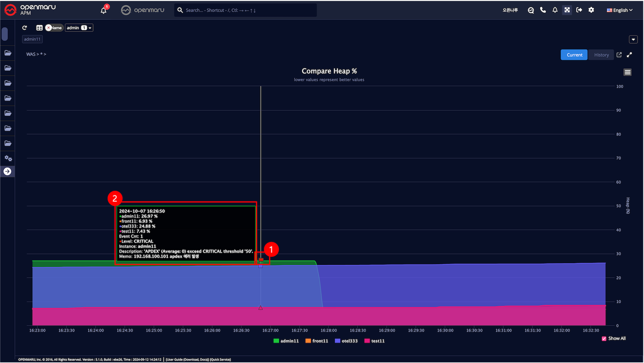Image resolution: width=644 pixels, height=363 pixels.
Task: Select the Current tab
Action: 574,55
